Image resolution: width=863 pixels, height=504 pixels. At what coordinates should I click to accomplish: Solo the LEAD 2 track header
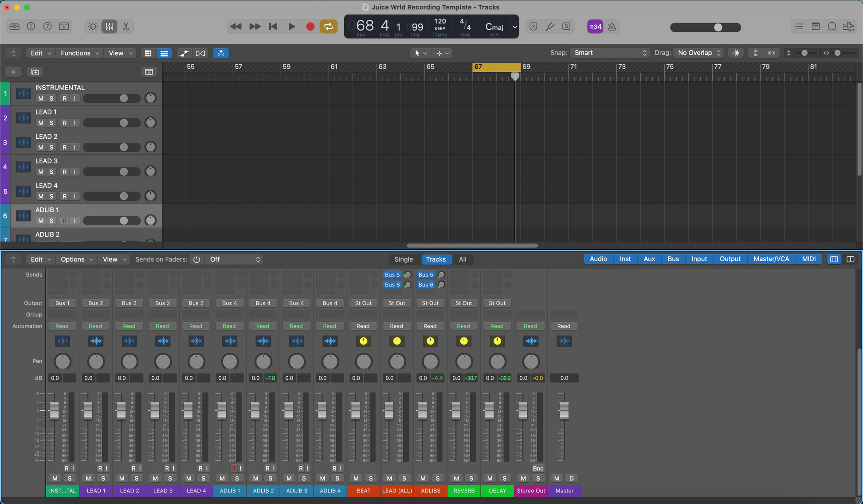point(51,147)
